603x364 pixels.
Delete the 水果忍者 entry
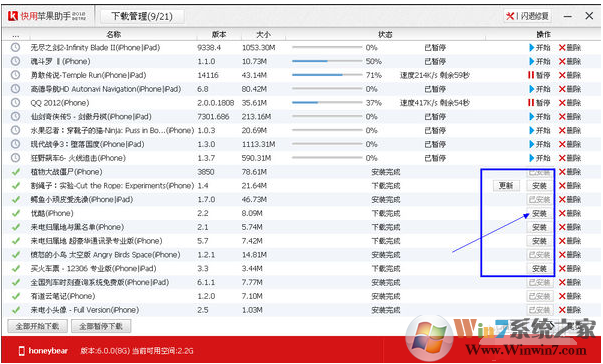[x=570, y=130]
